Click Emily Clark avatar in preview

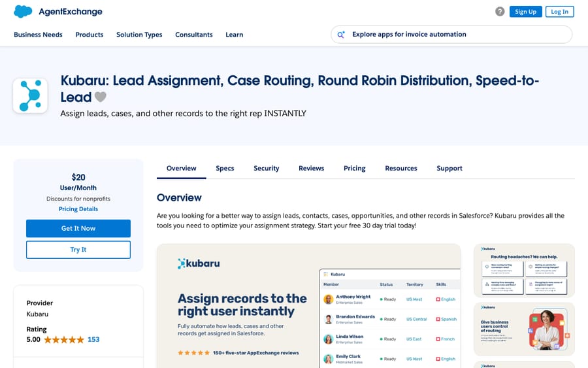329,359
